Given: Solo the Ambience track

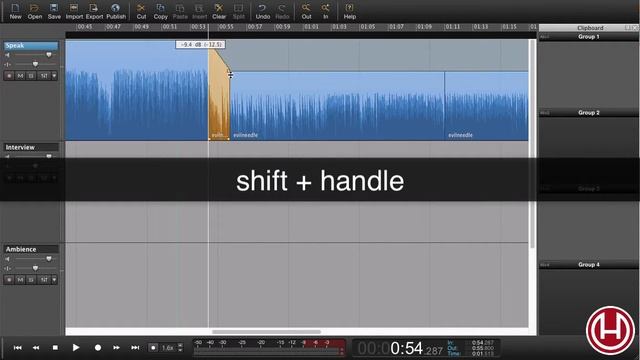Looking at the screenshot, I should point(31,280).
